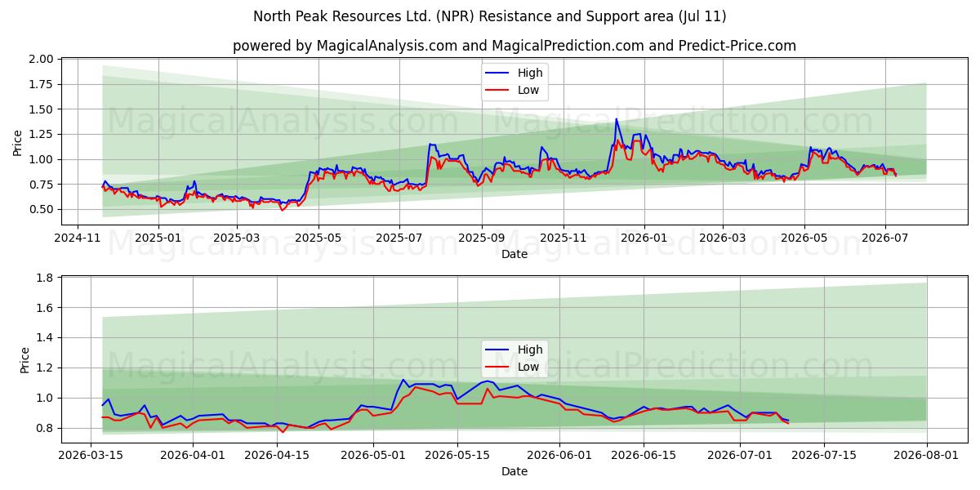Click the 1.4 price tick in bottom chart
This screenshot has width=980, height=490.
tap(45, 338)
